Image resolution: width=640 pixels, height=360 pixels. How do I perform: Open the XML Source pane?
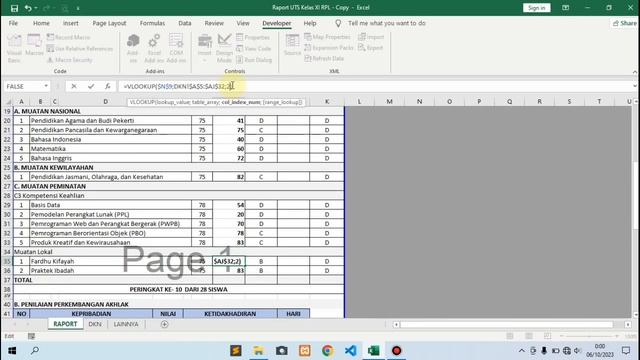[x=292, y=45]
